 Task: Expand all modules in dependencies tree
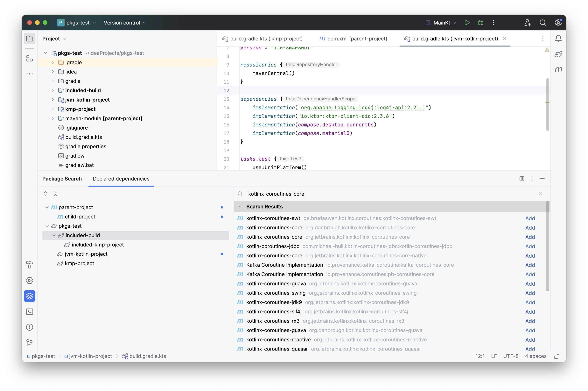(x=45, y=194)
